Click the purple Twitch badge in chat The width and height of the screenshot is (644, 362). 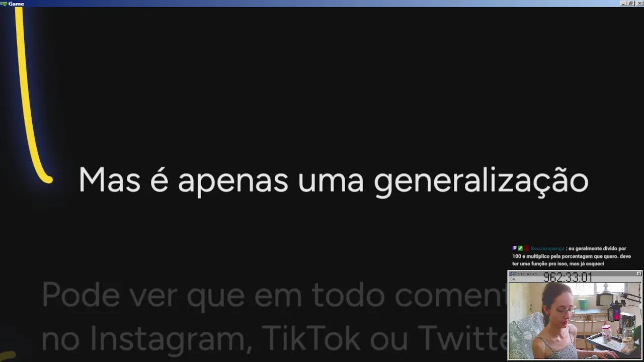pos(514,248)
